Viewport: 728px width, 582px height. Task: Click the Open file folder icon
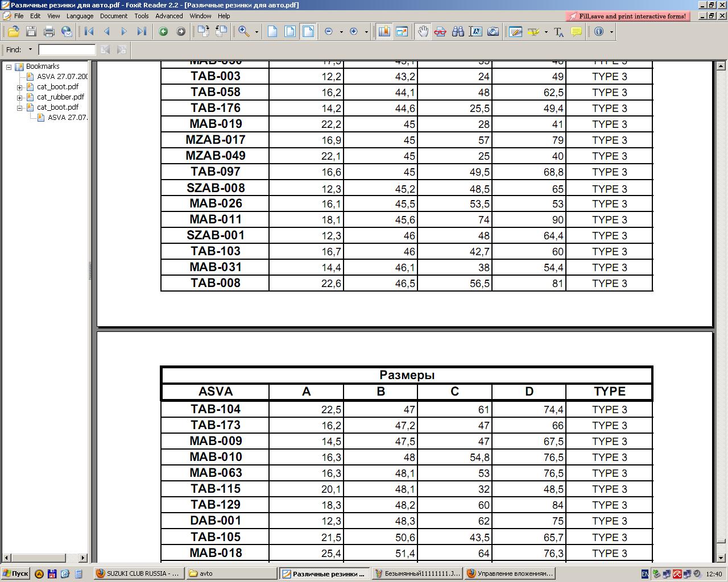13,32
